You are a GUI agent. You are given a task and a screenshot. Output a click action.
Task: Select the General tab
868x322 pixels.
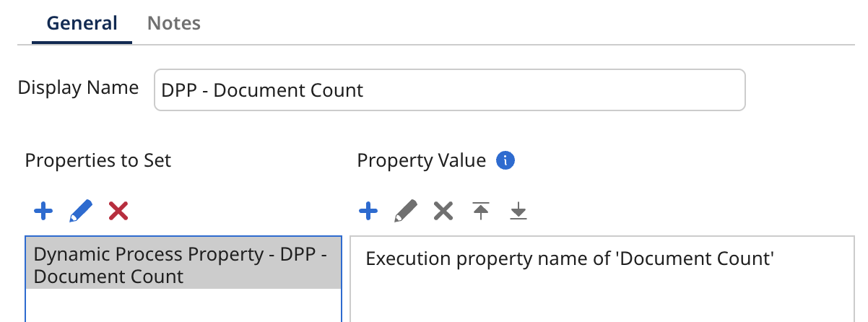[82, 23]
